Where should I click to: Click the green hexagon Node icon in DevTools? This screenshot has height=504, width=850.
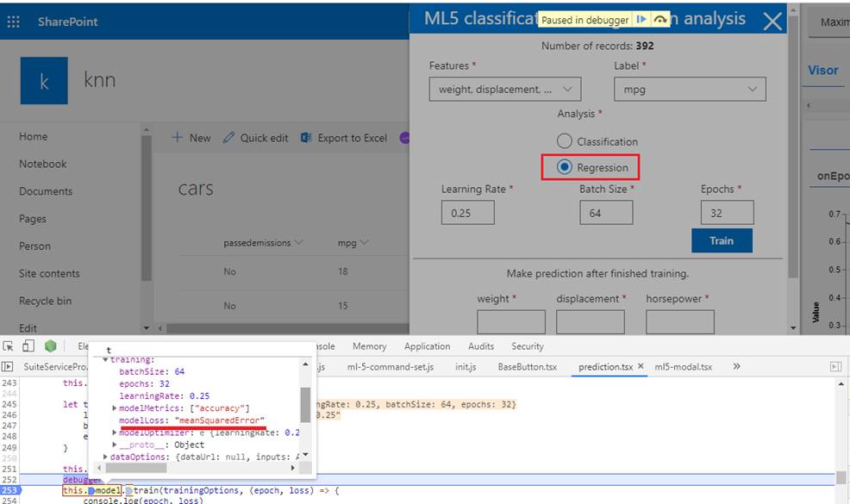pos(50,345)
